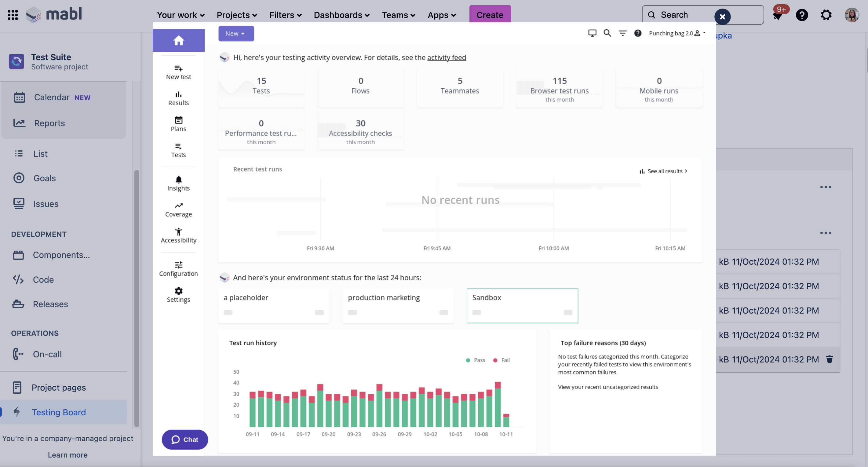This screenshot has width=868, height=467.
Task: Go to mabl home icon in sidebar
Action: pyautogui.click(x=179, y=40)
